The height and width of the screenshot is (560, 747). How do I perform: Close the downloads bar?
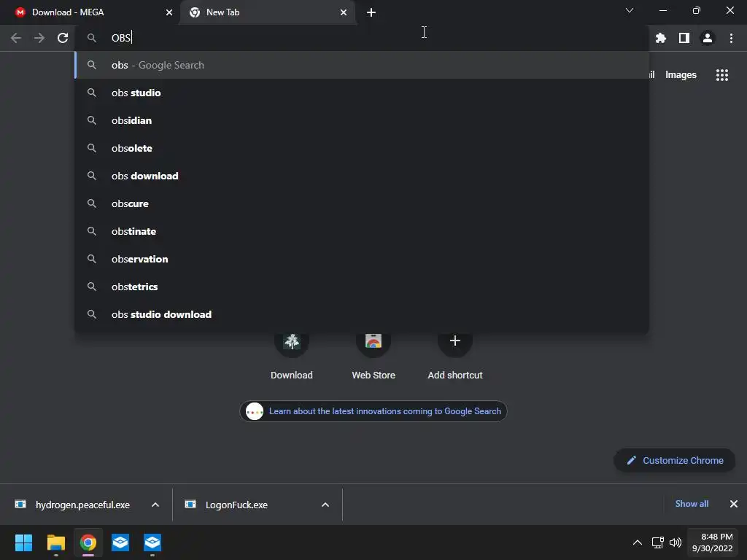(734, 504)
